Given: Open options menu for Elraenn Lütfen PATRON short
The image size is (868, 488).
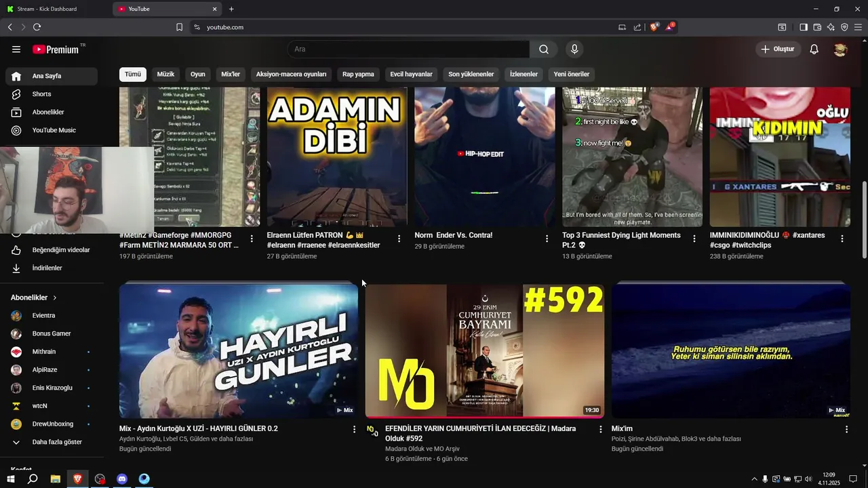Looking at the screenshot, I should (399, 239).
